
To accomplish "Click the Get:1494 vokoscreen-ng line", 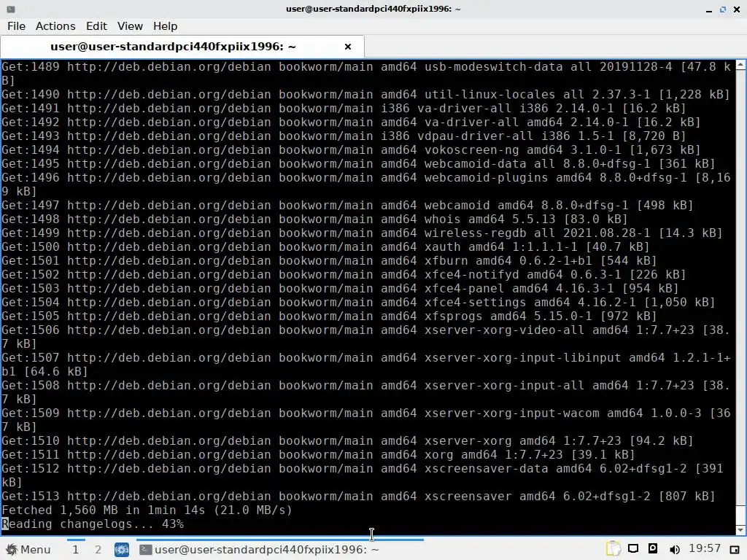I will coord(351,149).
